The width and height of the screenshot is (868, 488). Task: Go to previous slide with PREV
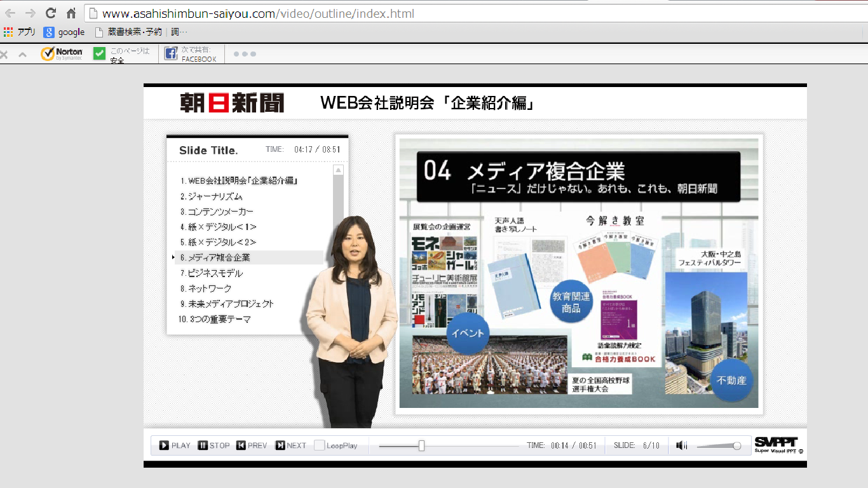click(x=252, y=445)
